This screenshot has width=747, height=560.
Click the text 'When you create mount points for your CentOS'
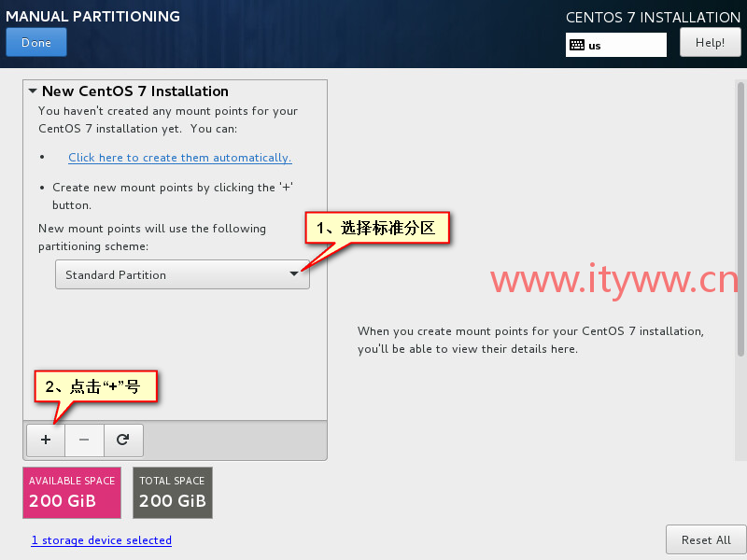[x=491, y=331]
